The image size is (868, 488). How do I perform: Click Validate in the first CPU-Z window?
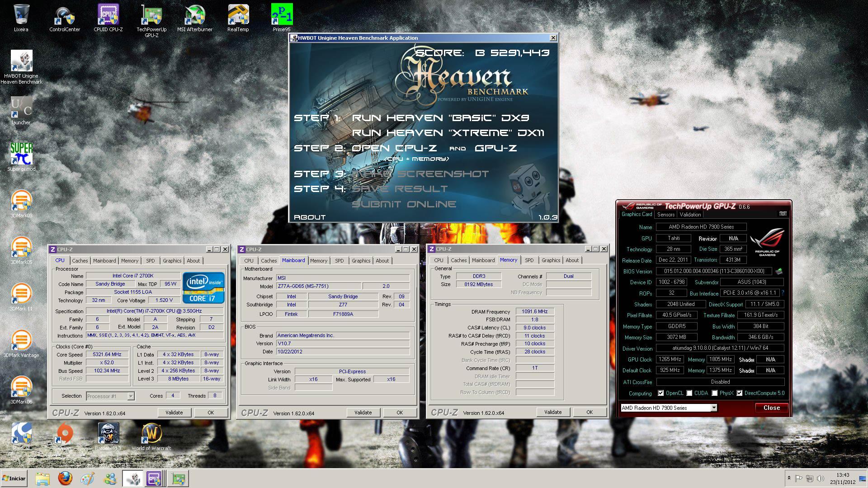tap(174, 413)
